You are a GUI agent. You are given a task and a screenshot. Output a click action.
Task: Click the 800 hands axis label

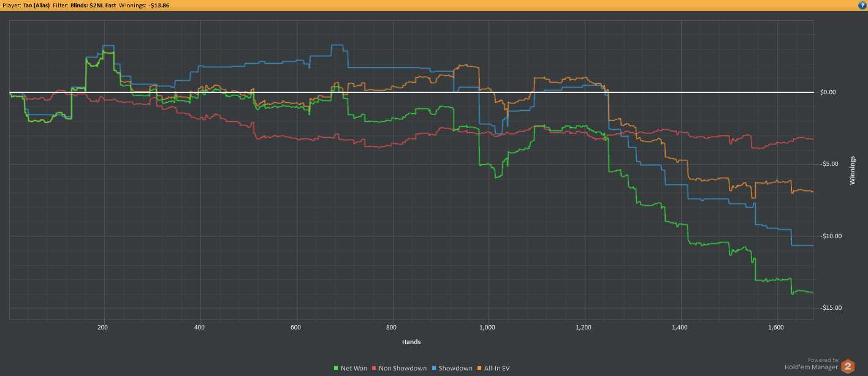click(392, 328)
